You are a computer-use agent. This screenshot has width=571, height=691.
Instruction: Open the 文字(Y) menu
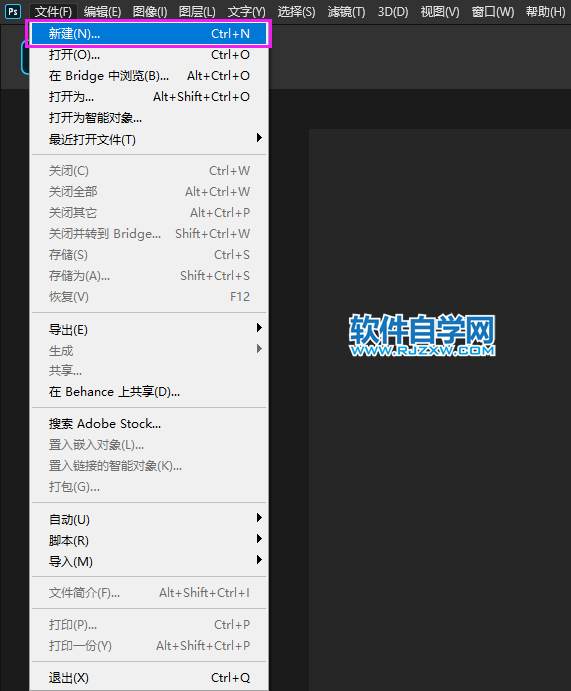tap(246, 12)
